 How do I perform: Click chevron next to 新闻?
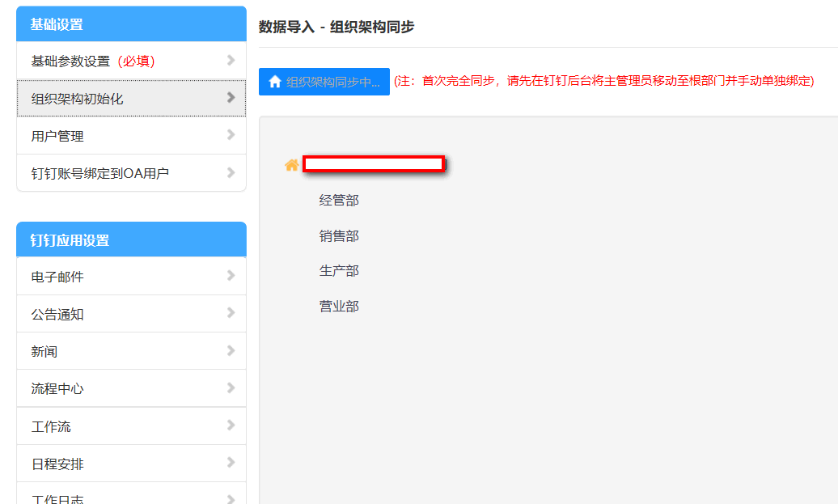231,351
